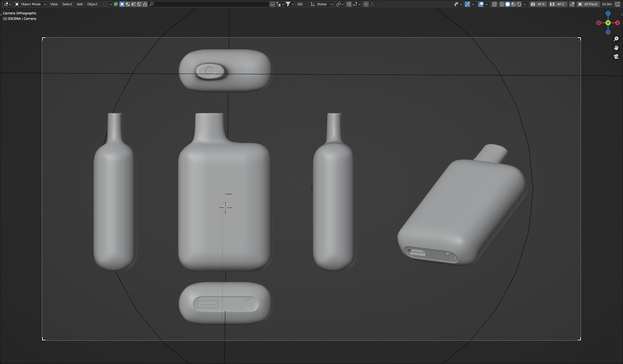
Task: Toggle Show Overlays in the viewport header
Action: click(481, 4)
